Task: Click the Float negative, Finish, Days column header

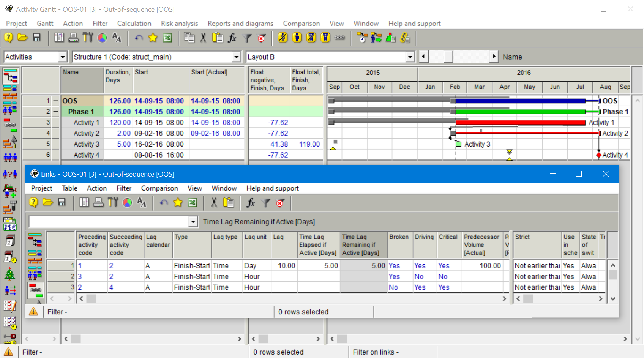Action: (269, 80)
